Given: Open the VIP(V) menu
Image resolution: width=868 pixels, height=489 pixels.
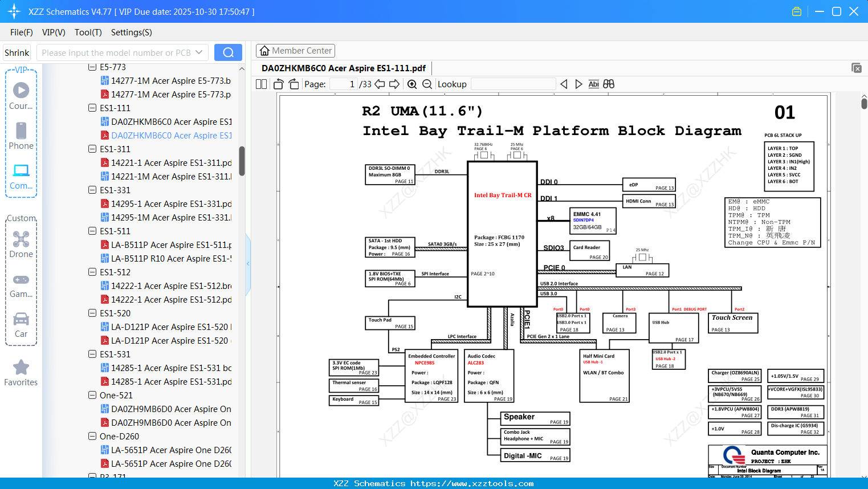Looking at the screenshot, I should pyautogui.click(x=54, y=32).
